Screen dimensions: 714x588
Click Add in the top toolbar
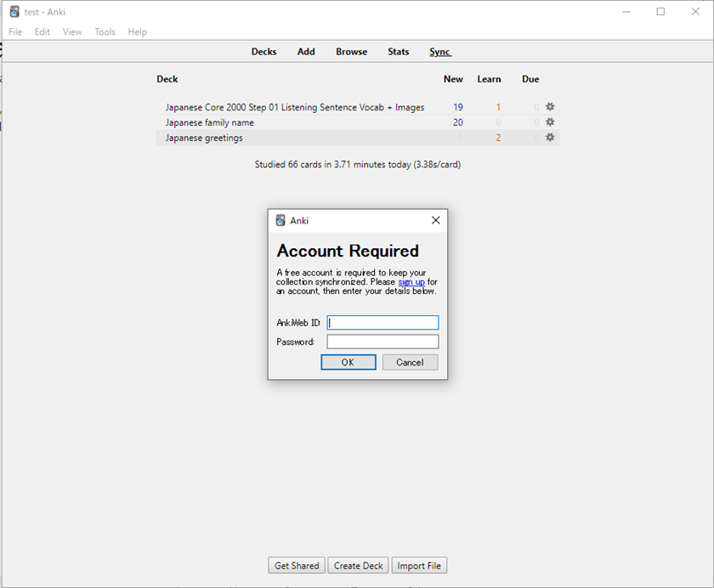click(x=306, y=52)
